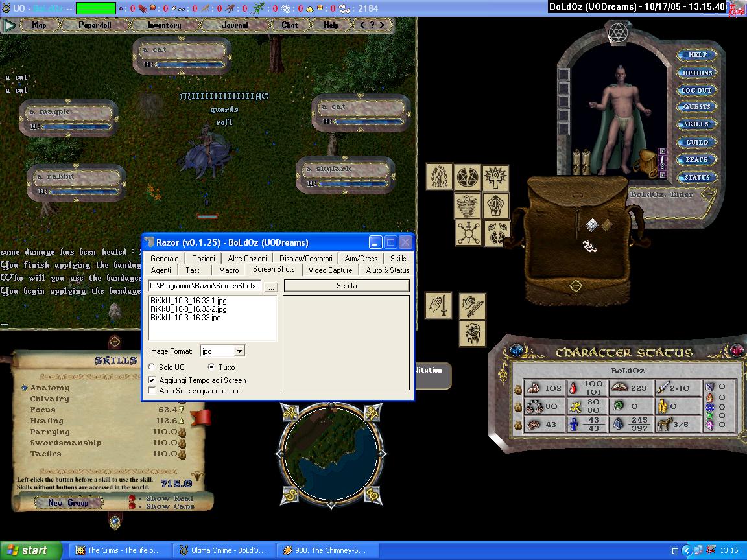Image resolution: width=747 pixels, height=560 pixels.
Task: Switch to The Crims taskbar window
Action: coord(119,550)
